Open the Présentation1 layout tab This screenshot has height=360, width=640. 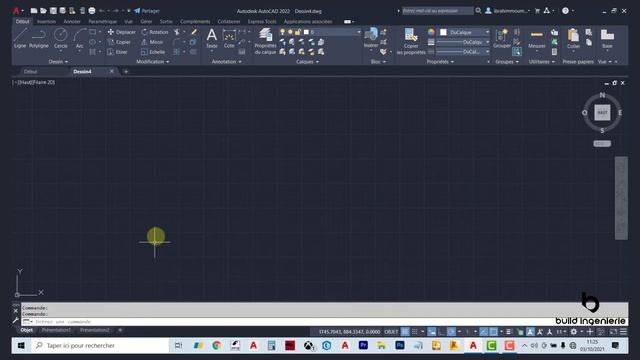(x=56, y=330)
